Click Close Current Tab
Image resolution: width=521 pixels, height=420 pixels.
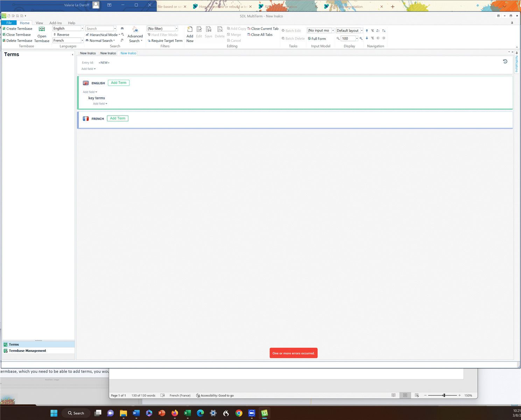coord(263,29)
